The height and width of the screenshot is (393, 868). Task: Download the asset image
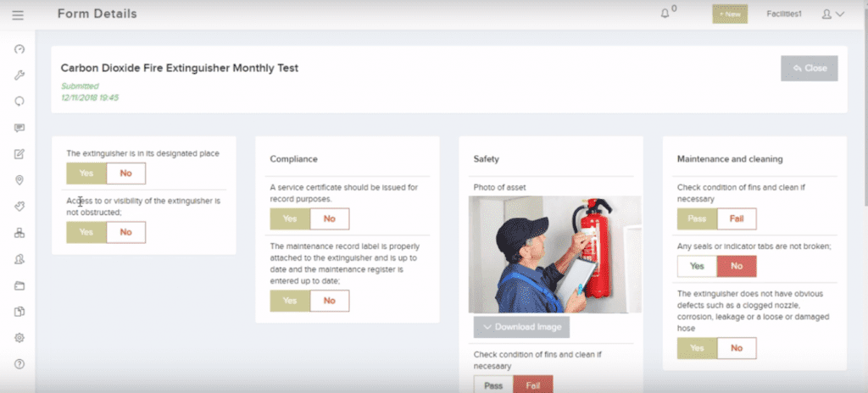(521, 327)
